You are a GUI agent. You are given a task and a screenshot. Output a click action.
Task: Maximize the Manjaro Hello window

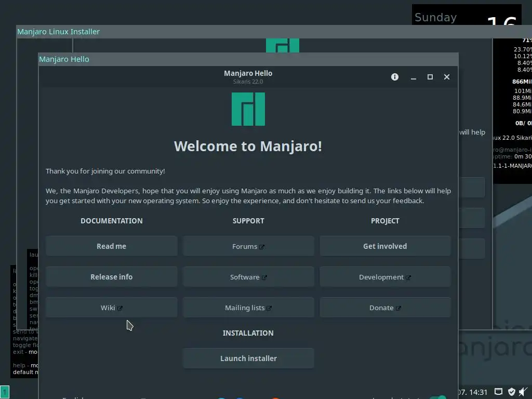pyautogui.click(x=430, y=77)
